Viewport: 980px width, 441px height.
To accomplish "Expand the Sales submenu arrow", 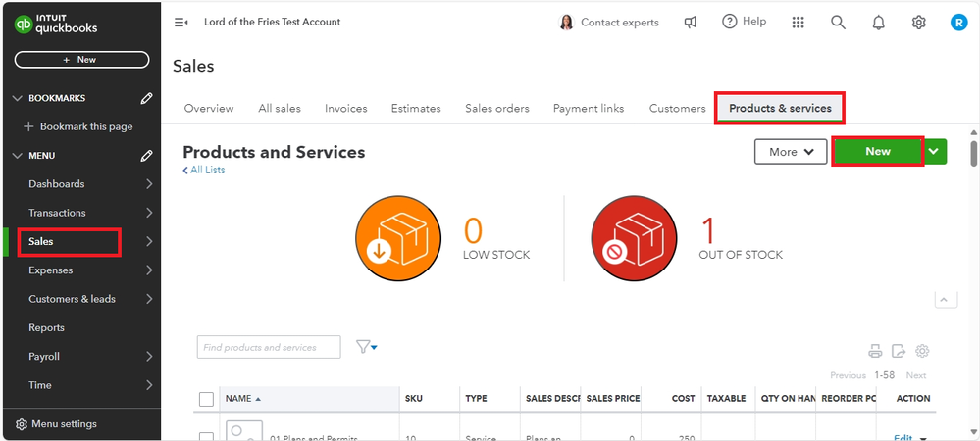I will tap(149, 241).
